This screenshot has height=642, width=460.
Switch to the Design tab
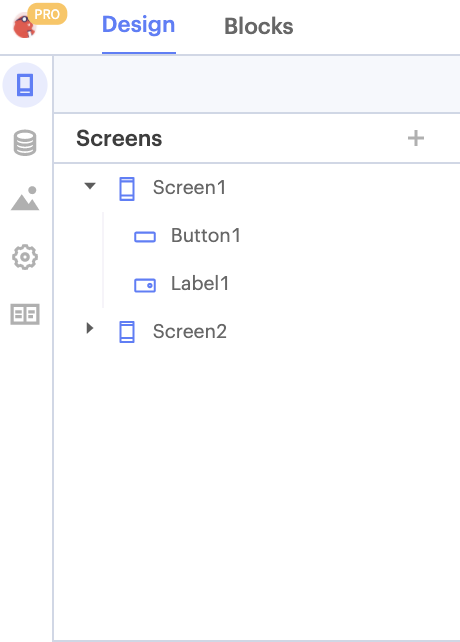point(138,25)
